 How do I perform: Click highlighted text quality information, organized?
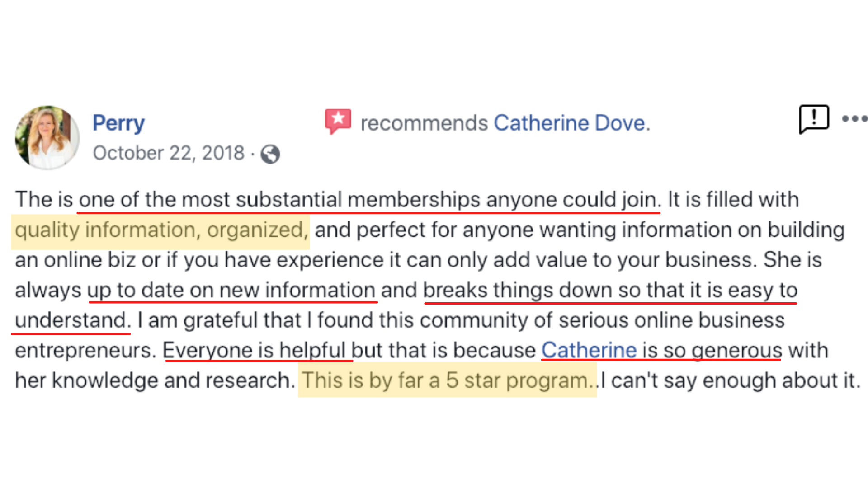(161, 230)
